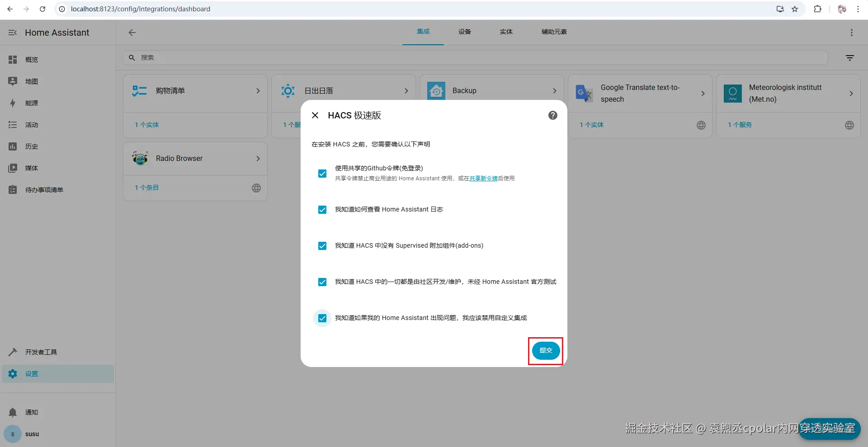Click the Meteorologisk institutt logo

click(733, 94)
